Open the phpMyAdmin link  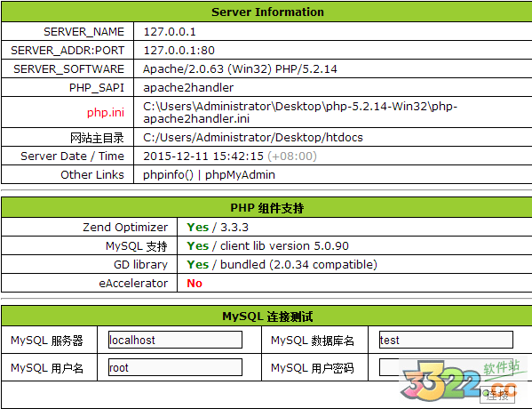point(240,175)
